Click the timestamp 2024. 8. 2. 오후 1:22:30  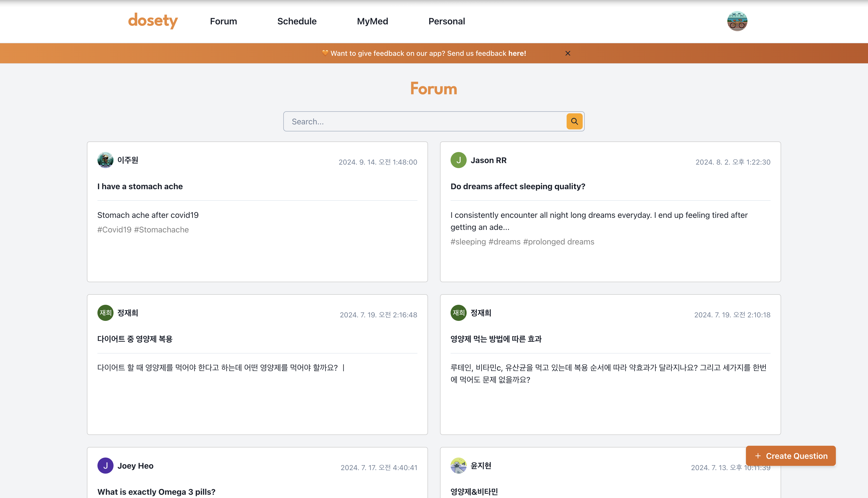coord(733,162)
